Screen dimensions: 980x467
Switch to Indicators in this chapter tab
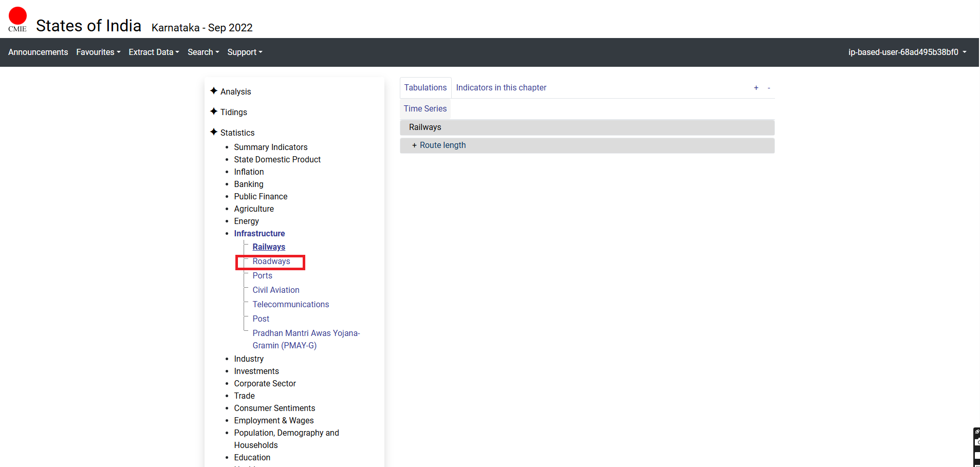(x=501, y=88)
